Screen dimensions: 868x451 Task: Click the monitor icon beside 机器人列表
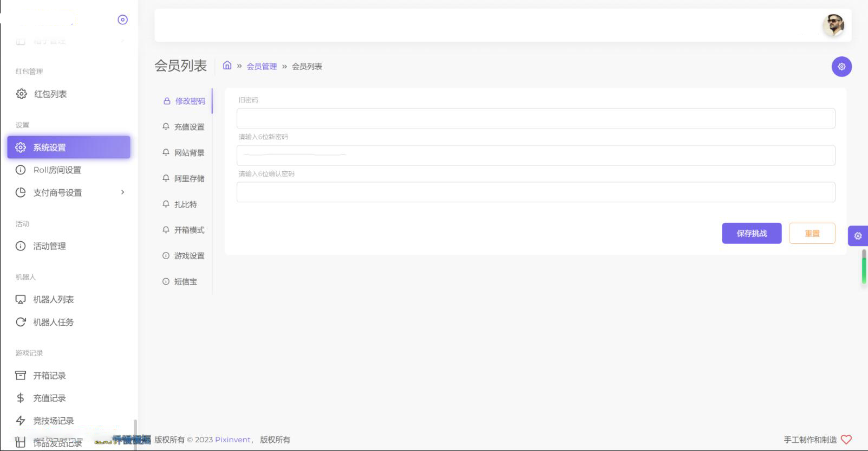21,299
